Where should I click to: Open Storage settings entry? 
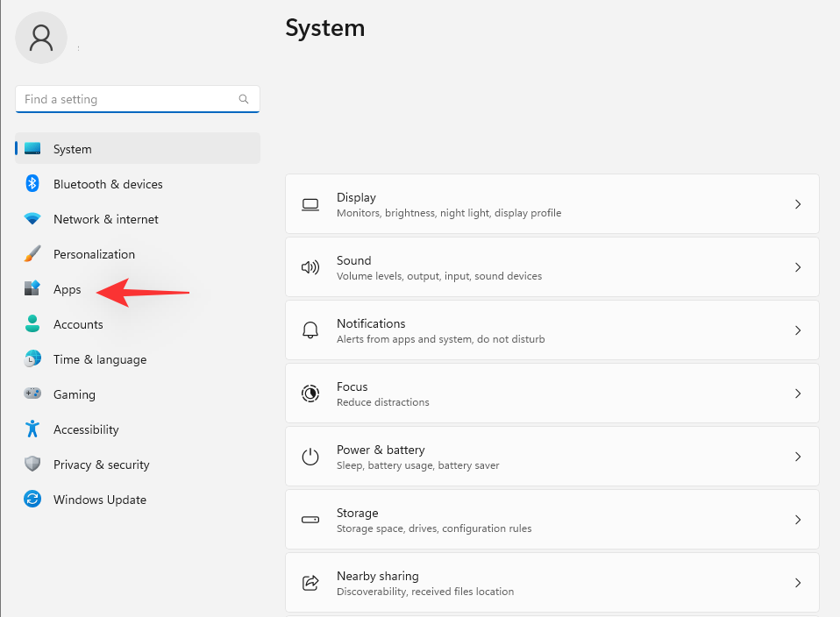pos(552,519)
